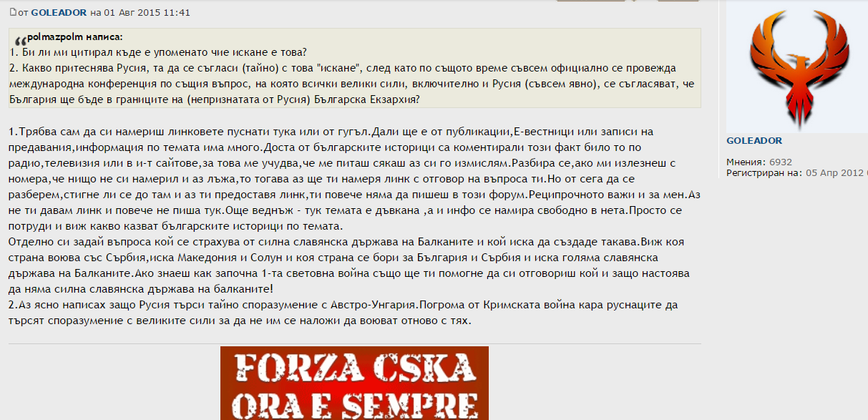Click the post timestamp 01 Авг 2015 11:41
The width and height of the screenshot is (868, 420).
155,13
